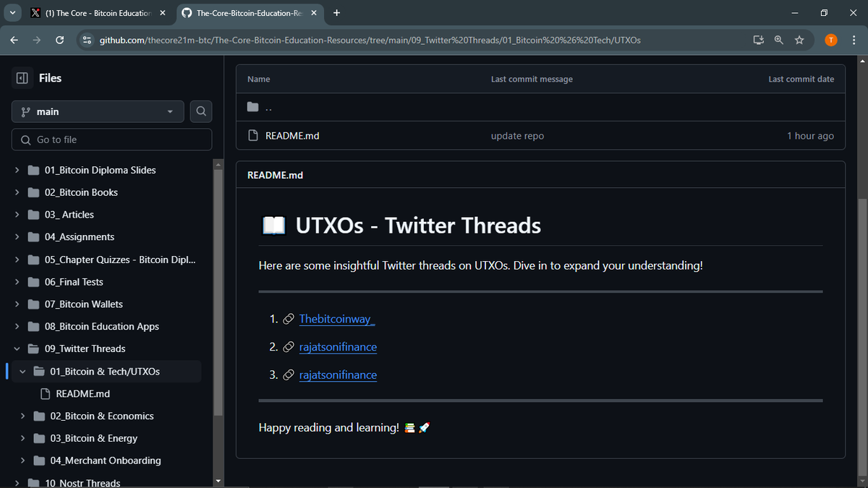Image resolution: width=868 pixels, height=488 pixels.
Task: Open 01_Bitcoin Diploma Slides folder
Action: [x=100, y=171]
